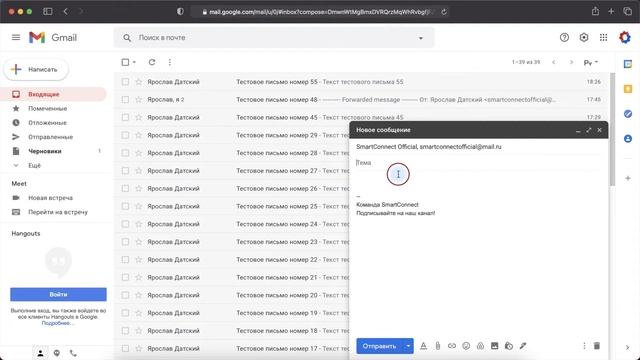This screenshot has height=360, width=640.
Task: Open the select-all dropdown arrow
Action: (134, 62)
